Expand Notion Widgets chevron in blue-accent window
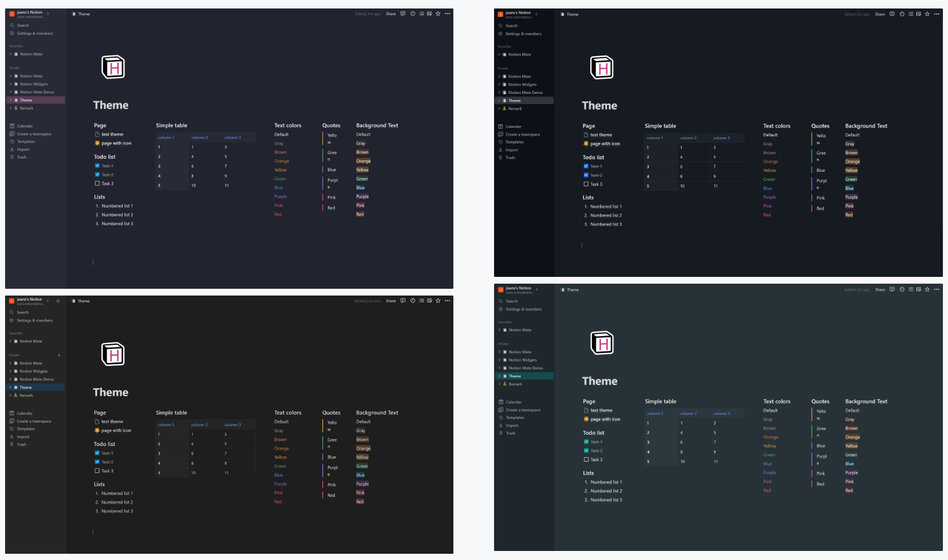This screenshot has height=560, width=948. (x=10, y=371)
